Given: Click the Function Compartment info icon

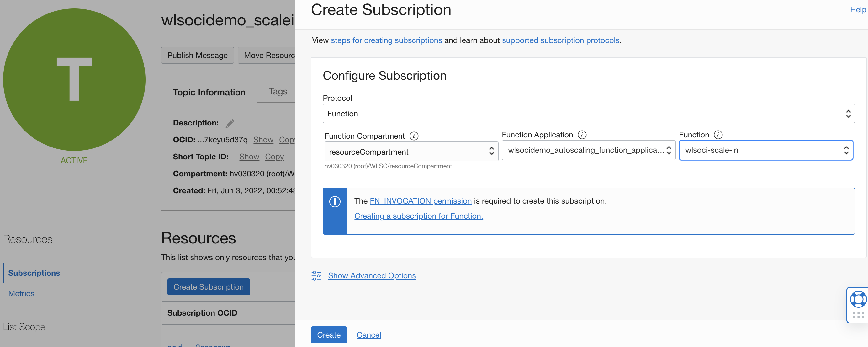Looking at the screenshot, I should point(414,136).
